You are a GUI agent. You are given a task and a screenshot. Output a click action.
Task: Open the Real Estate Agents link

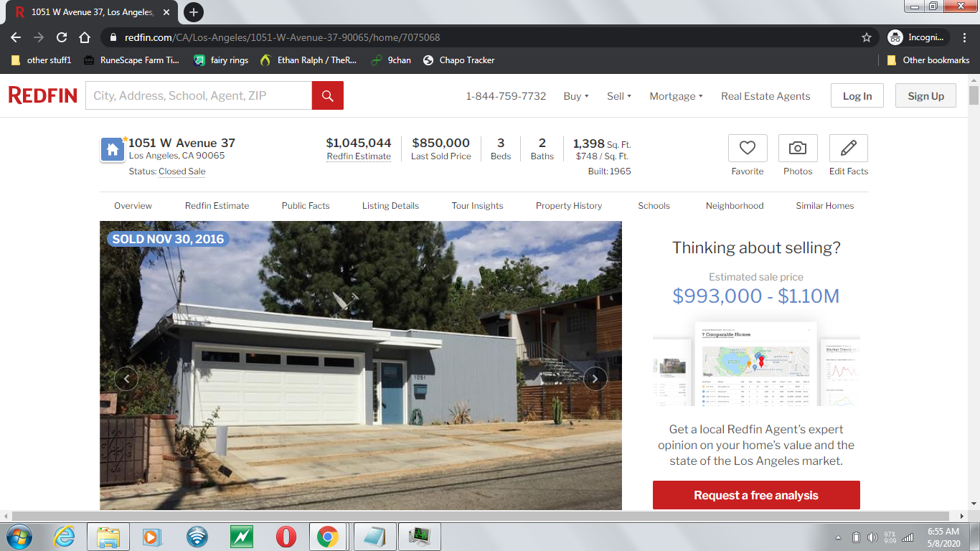point(765,96)
